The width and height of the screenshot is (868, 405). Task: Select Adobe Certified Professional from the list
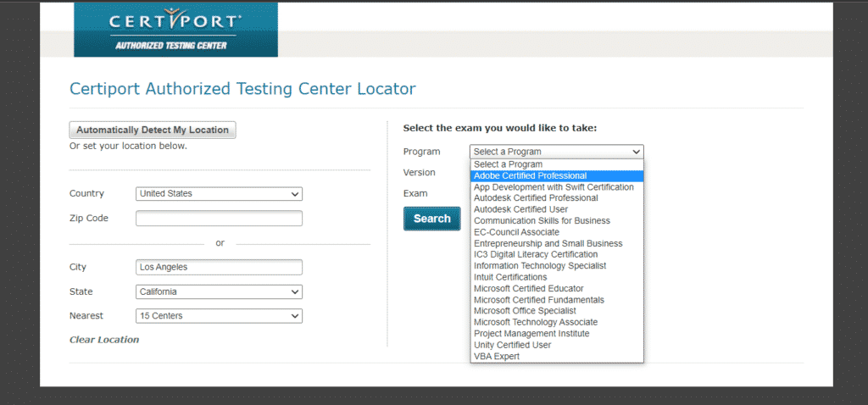[530, 175]
